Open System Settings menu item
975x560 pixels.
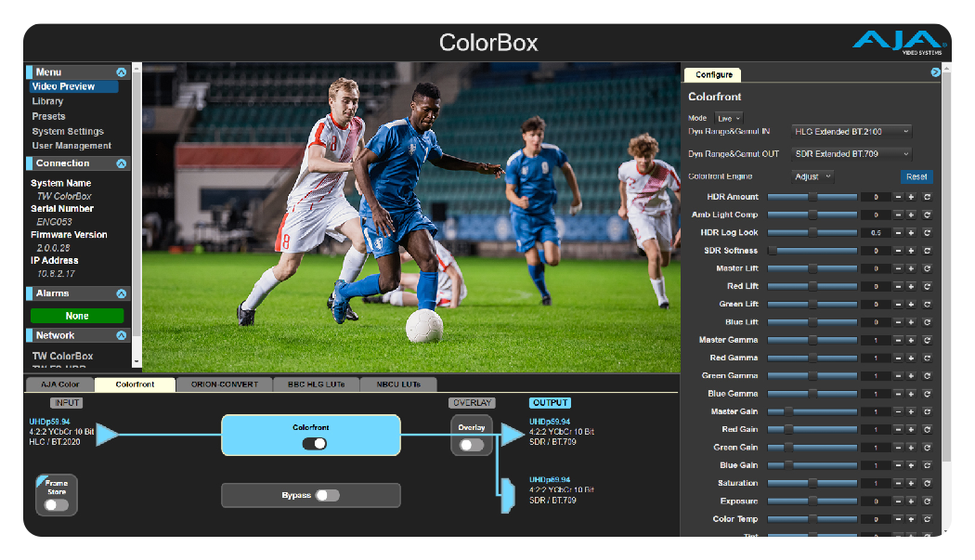coord(68,131)
